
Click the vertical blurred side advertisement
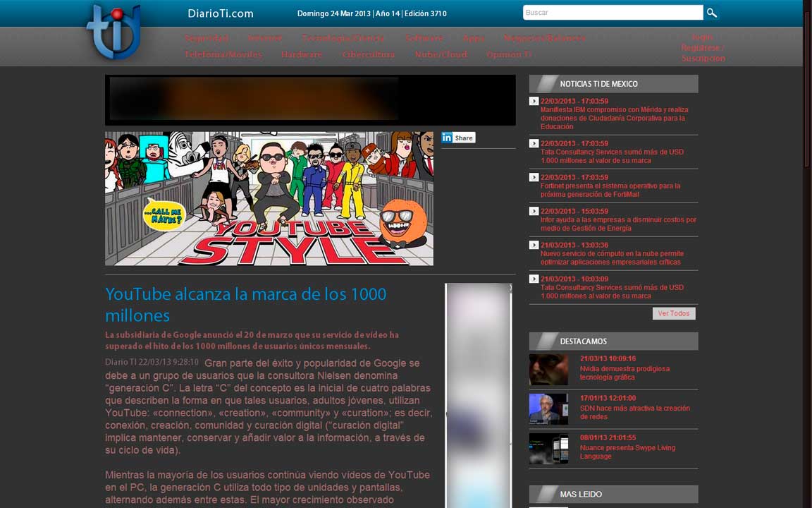pos(479,396)
